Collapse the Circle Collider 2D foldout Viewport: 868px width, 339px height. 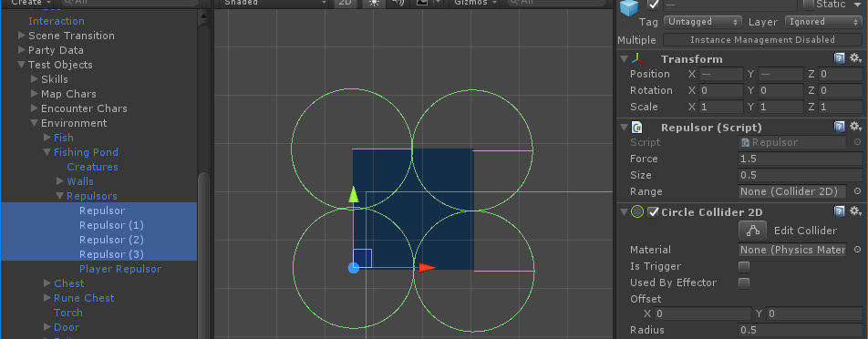pyautogui.click(x=624, y=211)
